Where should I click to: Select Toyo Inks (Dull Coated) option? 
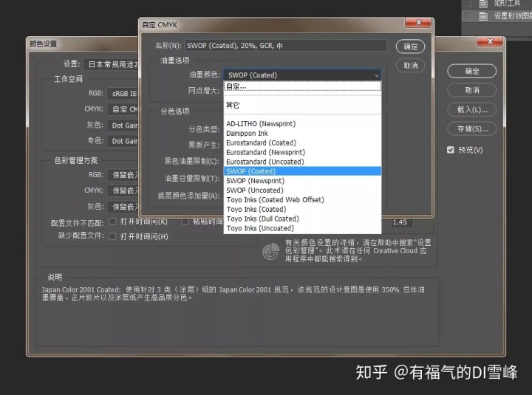point(302,219)
